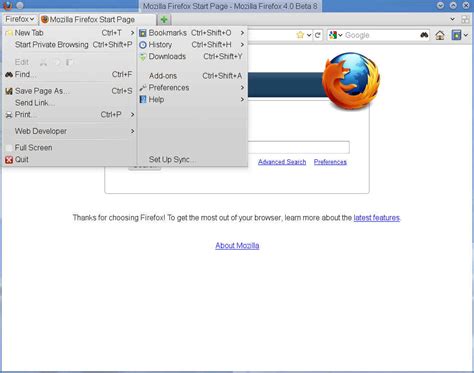This screenshot has width=474, height=373.
Task: Click into the Google search bar field
Action: pyautogui.click(x=381, y=35)
